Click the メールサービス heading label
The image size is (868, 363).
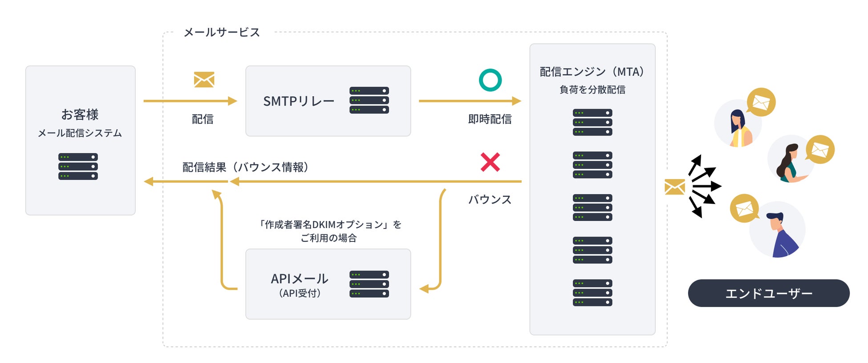pos(222,33)
